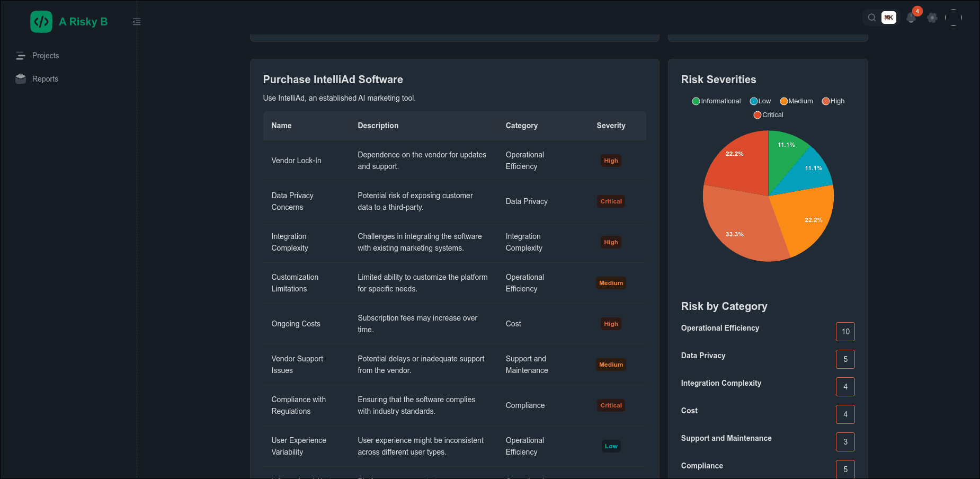The image size is (980, 479).
Task: Toggle Informational in the pie chart legend
Action: click(x=716, y=101)
